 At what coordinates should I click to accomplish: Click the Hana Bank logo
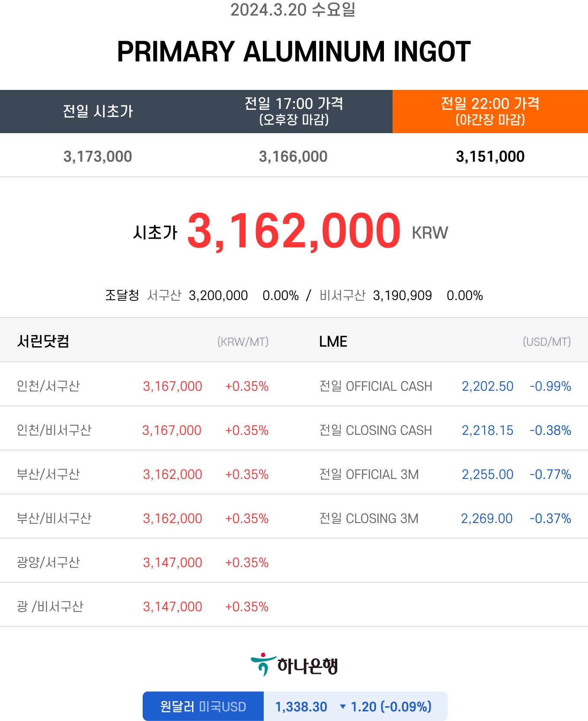click(294, 665)
